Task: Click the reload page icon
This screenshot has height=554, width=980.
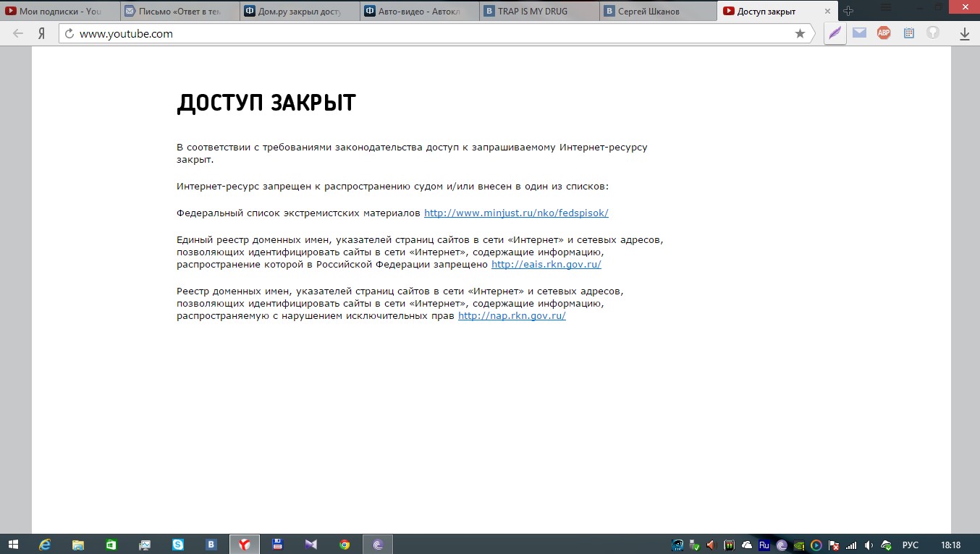Action: pyautogui.click(x=69, y=33)
